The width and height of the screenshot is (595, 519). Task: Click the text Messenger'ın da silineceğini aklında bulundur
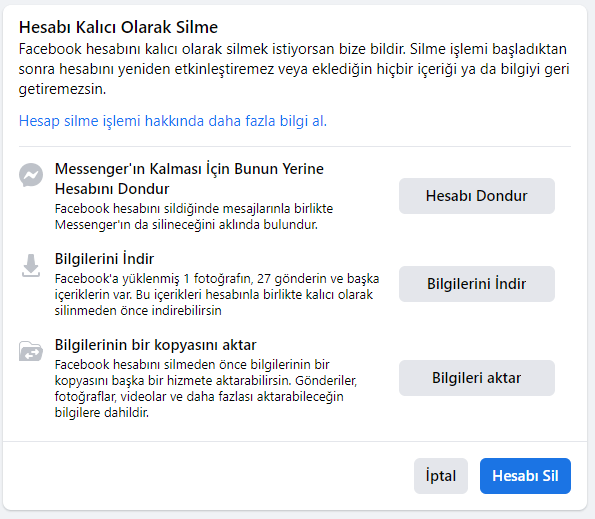tap(186, 225)
